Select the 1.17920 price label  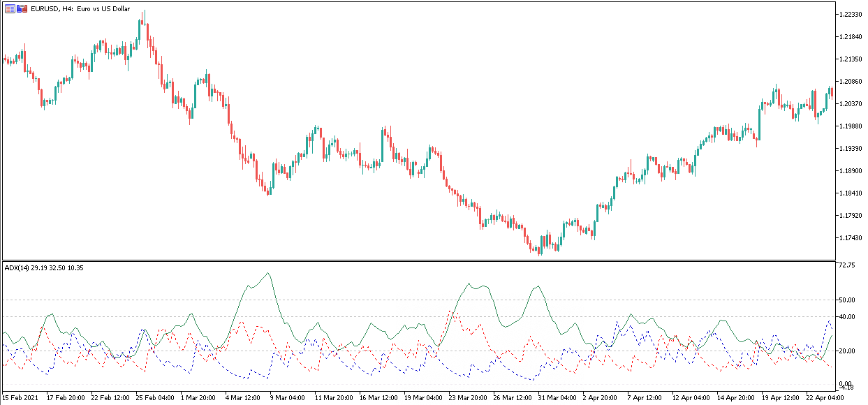click(851, 215)
